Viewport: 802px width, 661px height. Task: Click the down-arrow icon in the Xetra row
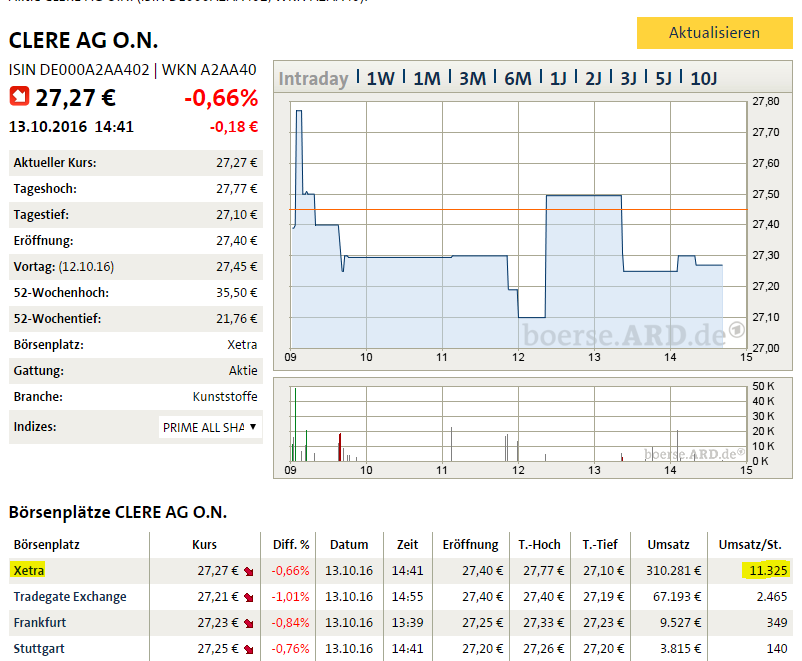click(249, 571)
